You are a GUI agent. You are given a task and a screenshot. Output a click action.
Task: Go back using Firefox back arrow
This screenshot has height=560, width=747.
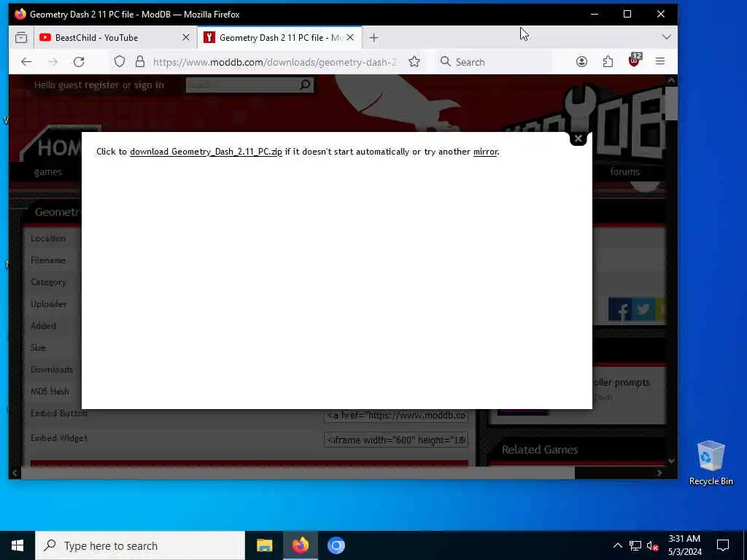point(27,61)
